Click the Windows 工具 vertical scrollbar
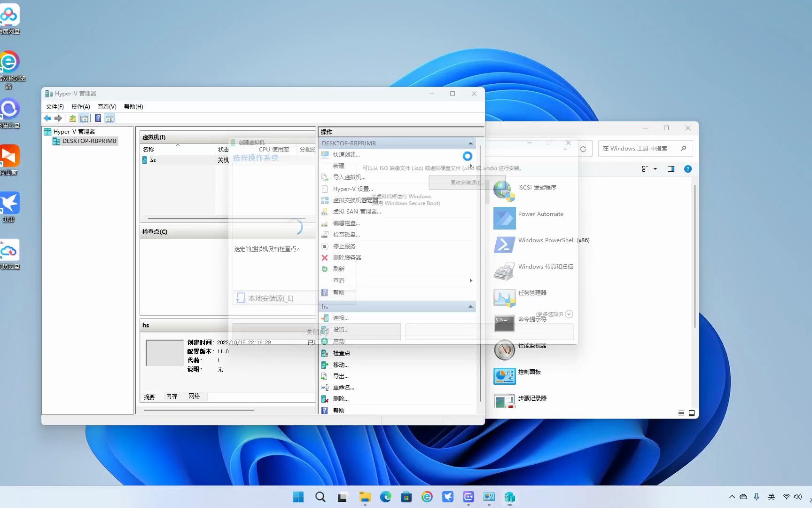Screen dimensions: 812x508 point(695,257)
